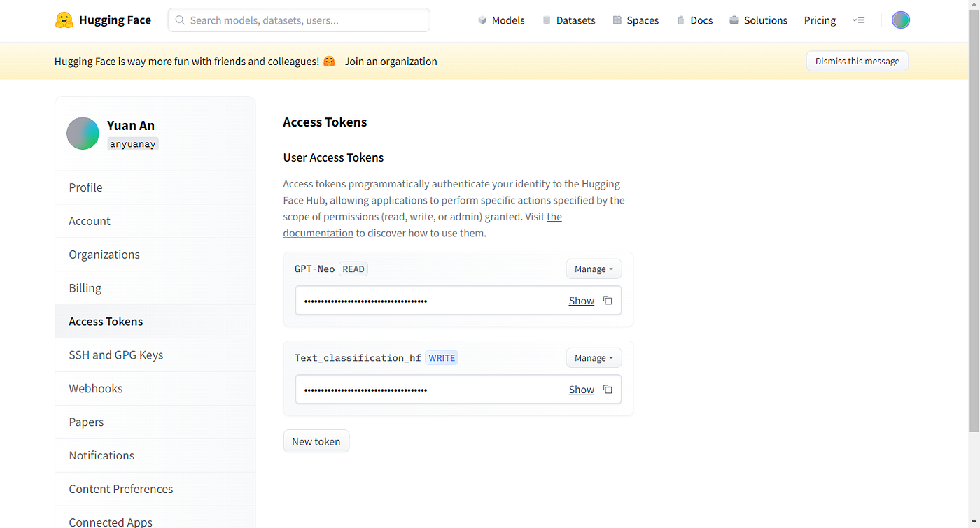Go to Billing settings

[x=85, y=288]
